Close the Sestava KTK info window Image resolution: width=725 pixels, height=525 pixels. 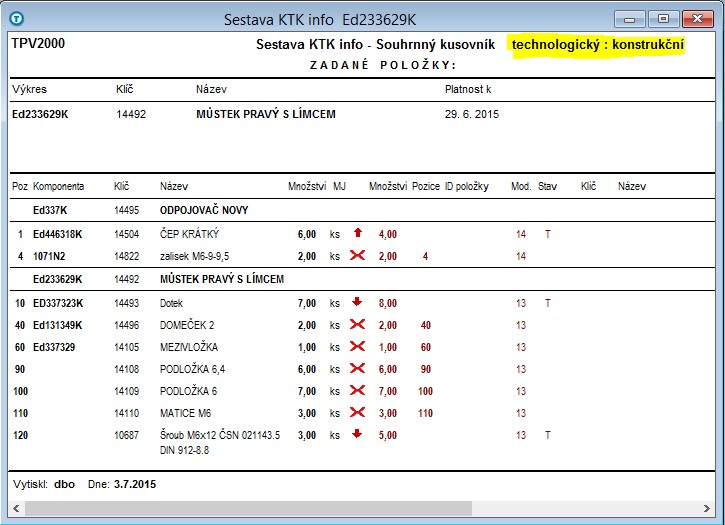[695, 18]
